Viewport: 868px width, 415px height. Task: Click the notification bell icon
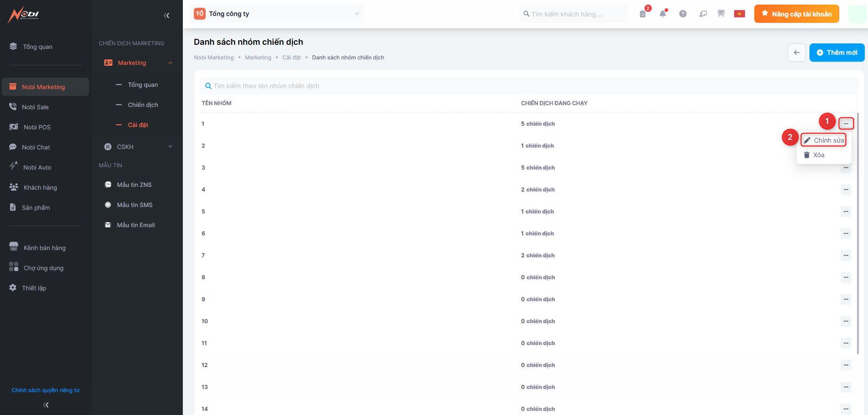pyautogui.click(x=662, y=14)
